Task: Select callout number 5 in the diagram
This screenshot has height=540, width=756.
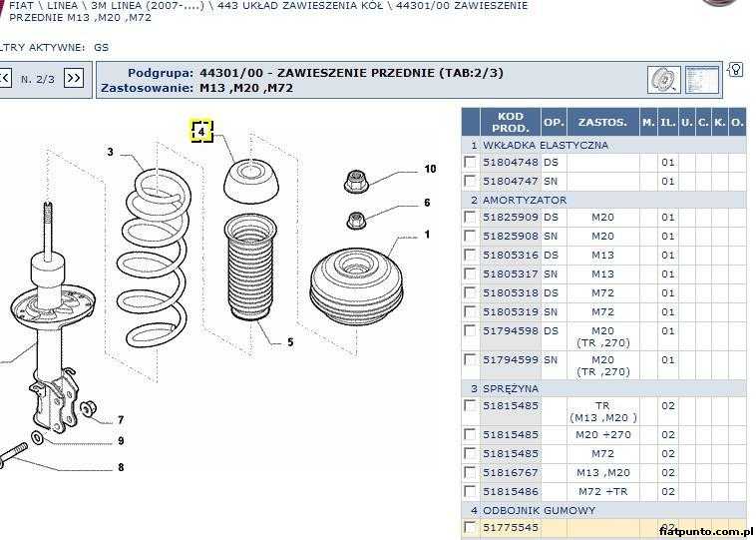Action: 290,342
